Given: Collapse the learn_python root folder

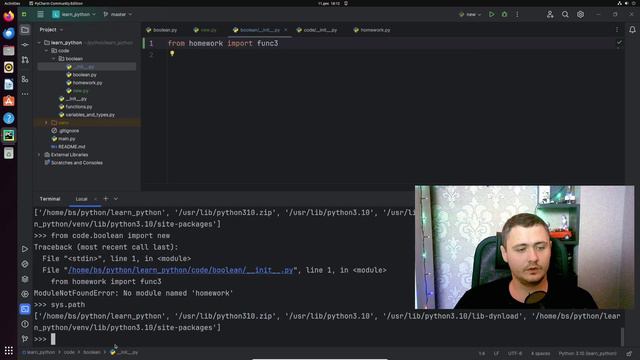Looking at the screenshot, I should point(39,42).
